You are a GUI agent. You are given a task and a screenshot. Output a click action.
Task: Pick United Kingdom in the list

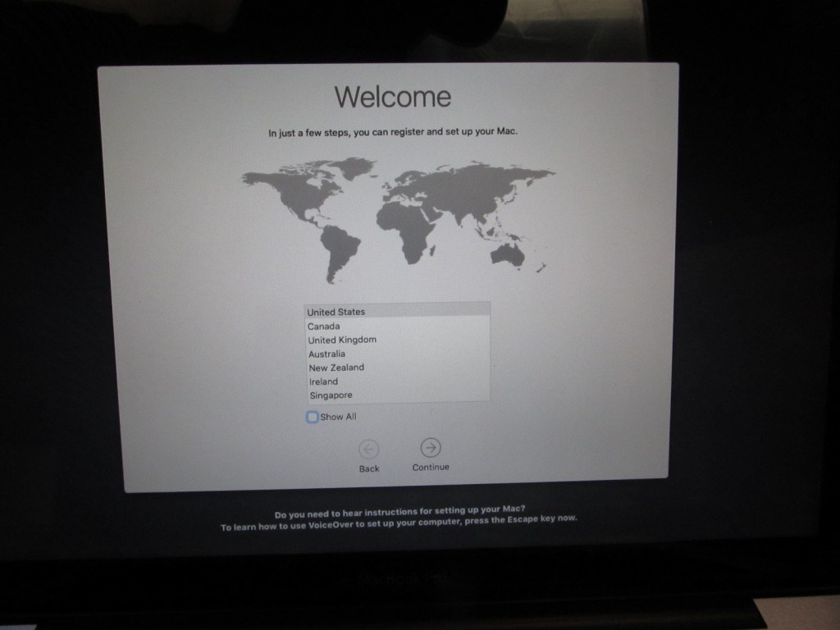(x=397, y=340)
